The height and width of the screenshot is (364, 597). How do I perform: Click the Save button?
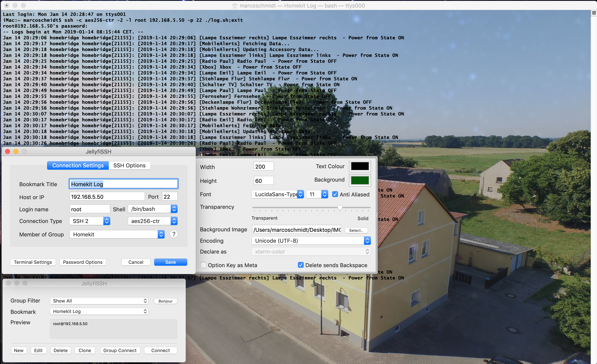point(170,262)
